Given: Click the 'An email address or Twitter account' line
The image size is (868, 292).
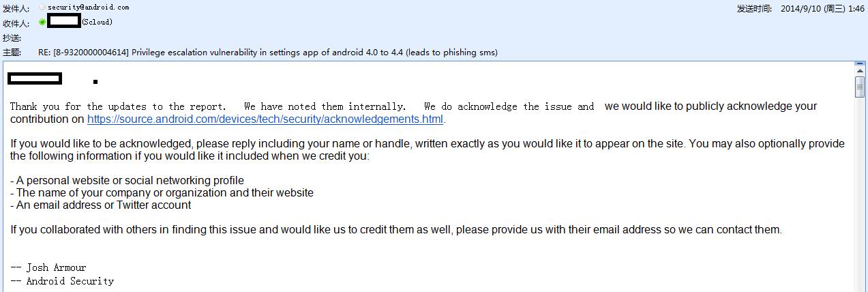Looking at the screenshot, I should 100,205.
